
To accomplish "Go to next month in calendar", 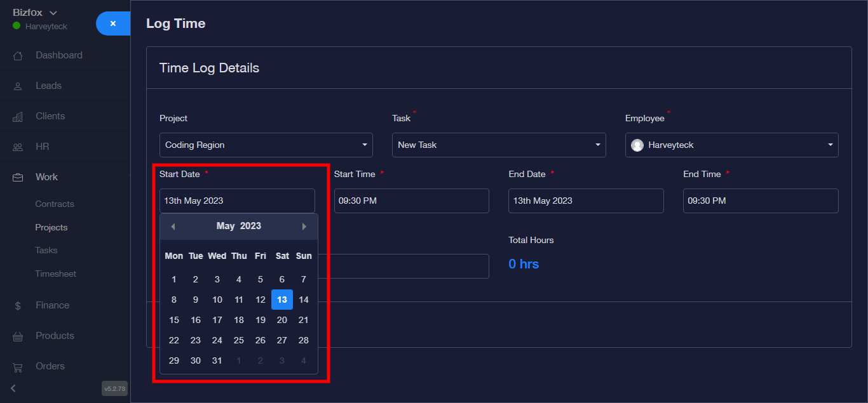I will pos(304,227).
